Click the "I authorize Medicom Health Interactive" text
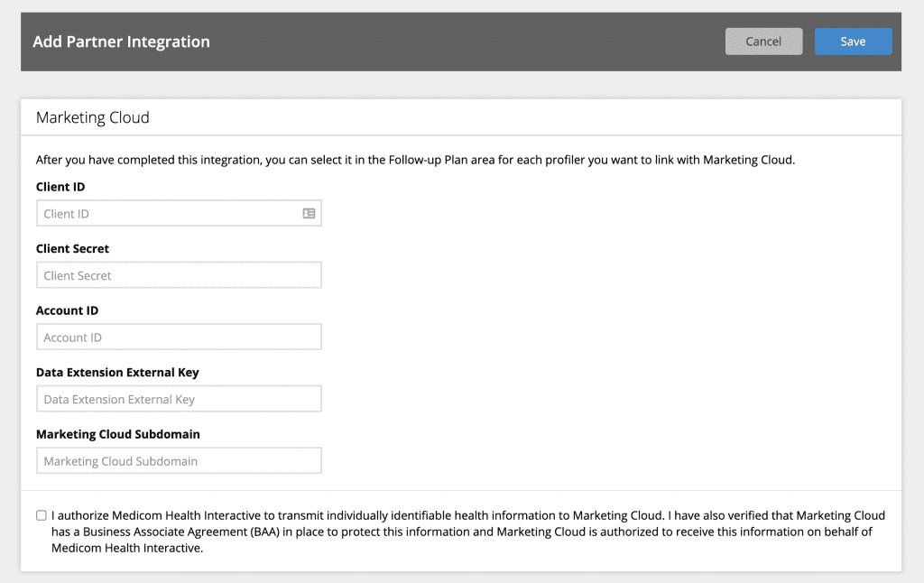The height and width of the screenshot is (583, 924). 468,532
